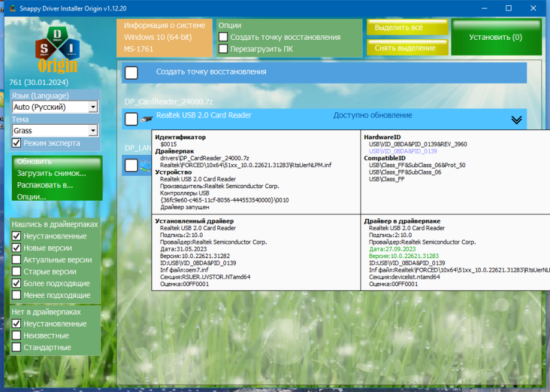The width and height of the screenshot is (550, 392).
Task: Click Обновить in the left menu
Action: pyautogui.click(x=35, y=161)
